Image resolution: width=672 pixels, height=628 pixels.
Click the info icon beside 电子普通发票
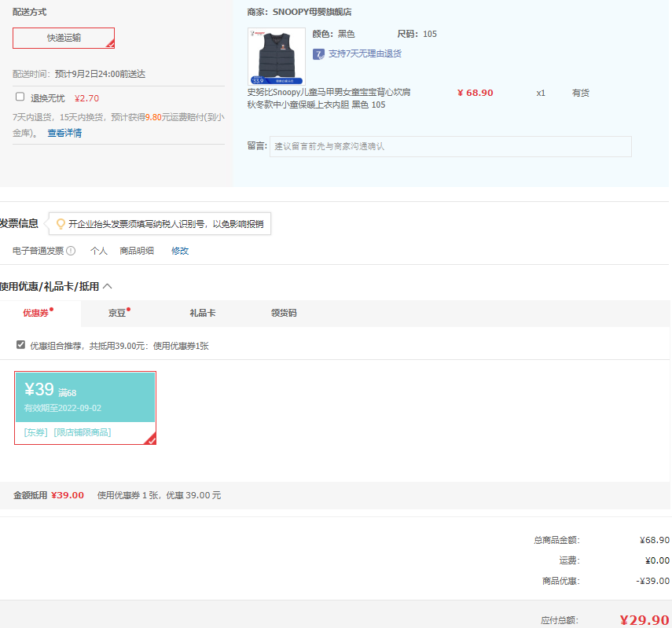(x=72, y=251)
